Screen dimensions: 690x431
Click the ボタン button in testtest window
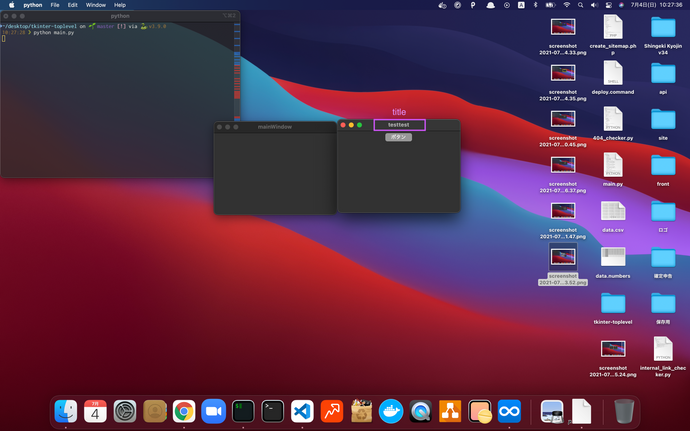398,136
